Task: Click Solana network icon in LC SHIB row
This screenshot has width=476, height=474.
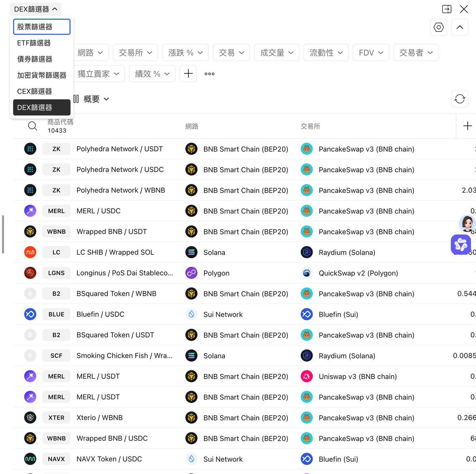Action: click(192, 252)
